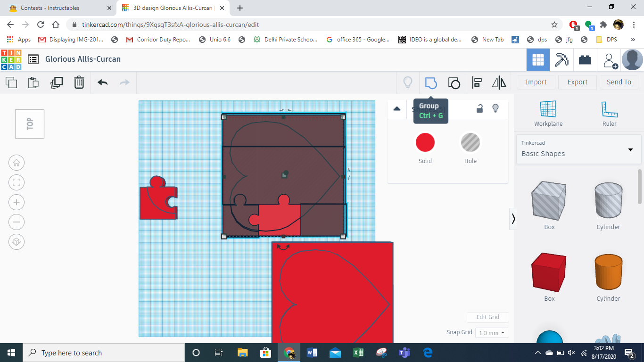Set shape to striped Hole
Screen dimensions: 644x362
coord(471,142)
